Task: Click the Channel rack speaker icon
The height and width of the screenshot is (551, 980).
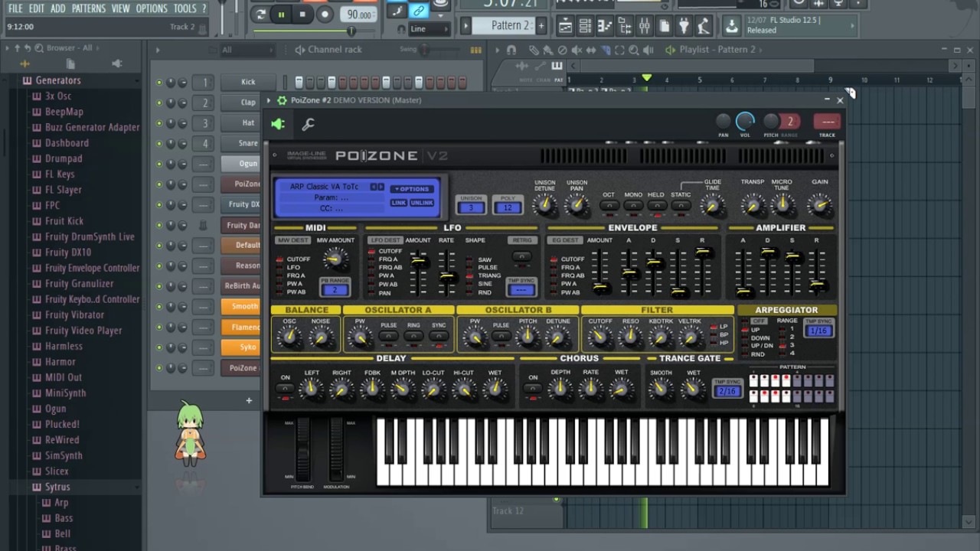Action: click(x=299, y=50)
